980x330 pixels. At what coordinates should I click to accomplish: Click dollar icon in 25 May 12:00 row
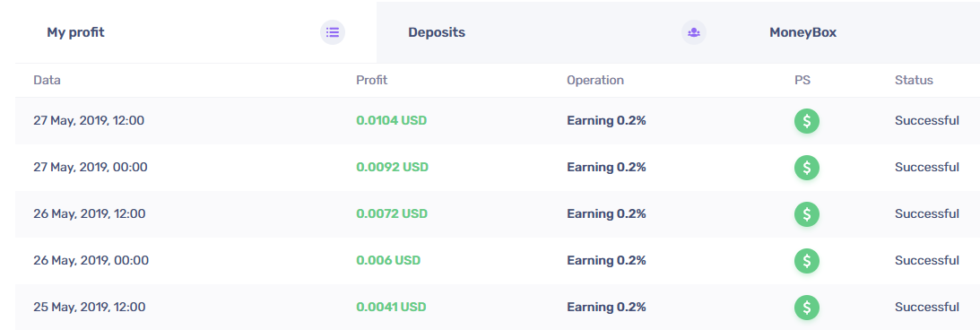pos(807,308)
